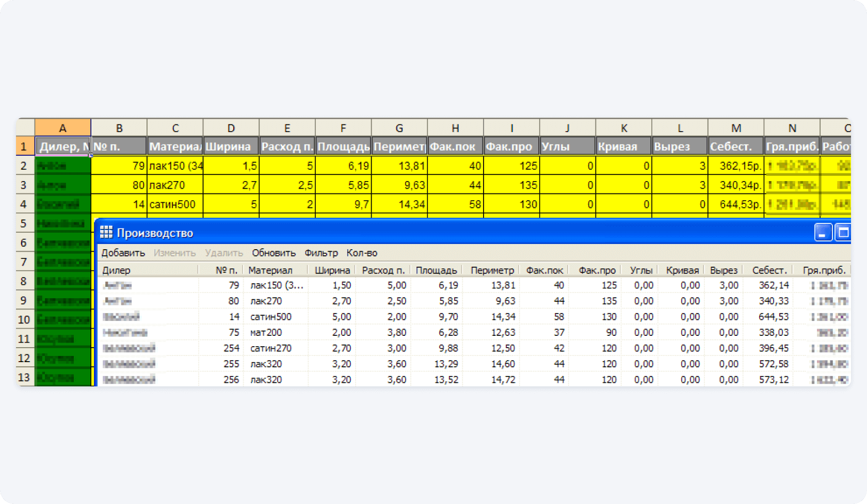
Task: Click the Дилер header cell A1
Action: (62, 147)
